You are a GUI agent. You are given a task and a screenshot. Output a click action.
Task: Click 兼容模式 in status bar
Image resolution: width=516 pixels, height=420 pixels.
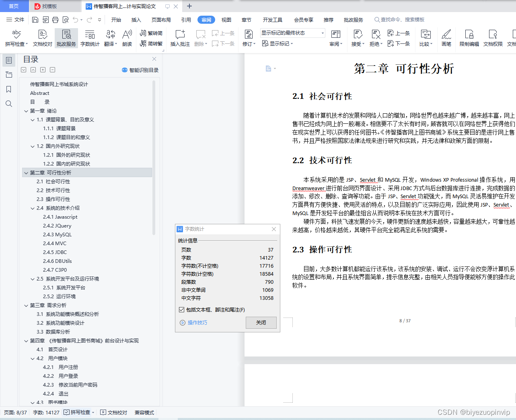pos(144,412)
